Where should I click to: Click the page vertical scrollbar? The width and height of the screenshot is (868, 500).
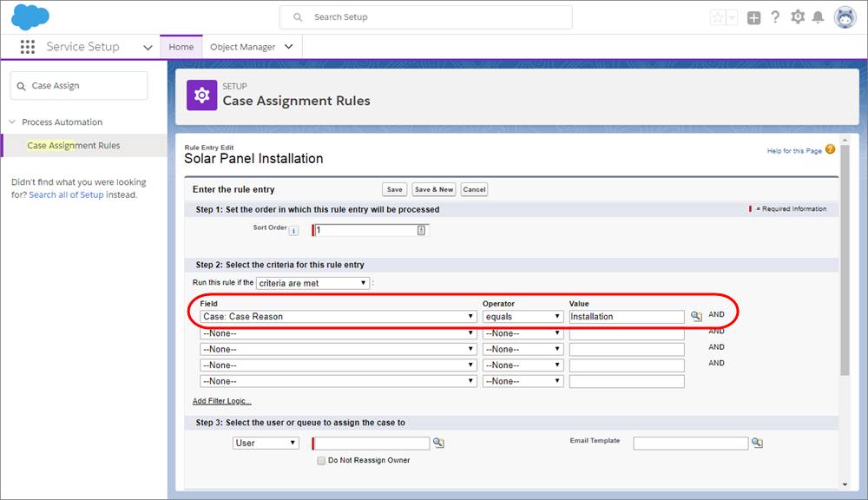point(845,260)
